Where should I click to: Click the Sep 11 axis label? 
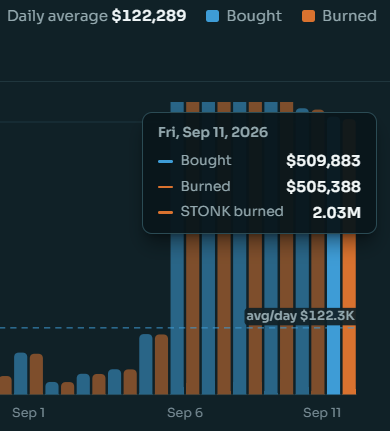(322, 413)
